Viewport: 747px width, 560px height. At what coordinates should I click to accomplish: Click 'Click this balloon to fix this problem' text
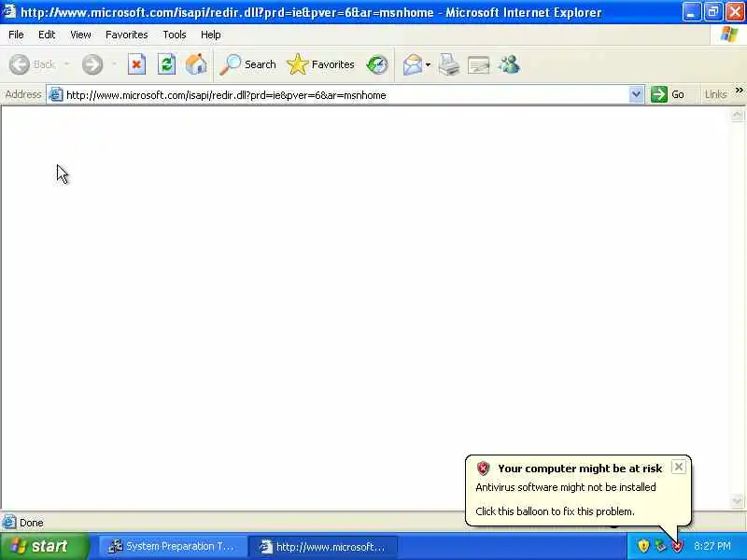coord(555,511)
